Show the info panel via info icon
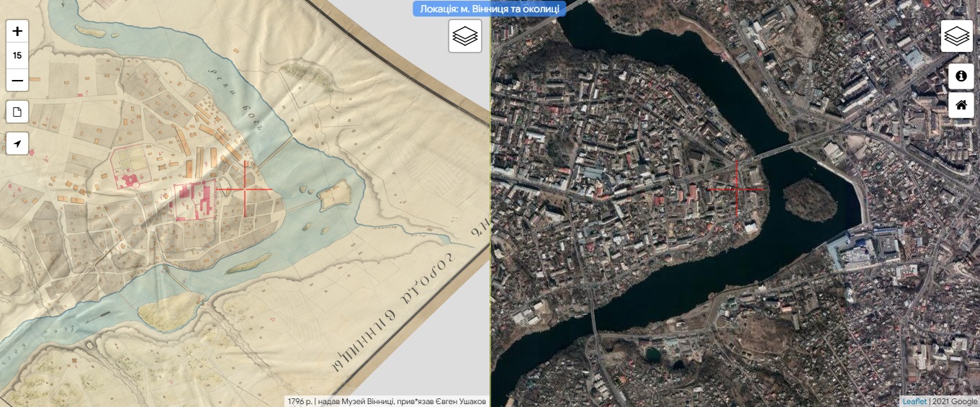The width and height of the screenshot is (980, 407). pos(961,76)
